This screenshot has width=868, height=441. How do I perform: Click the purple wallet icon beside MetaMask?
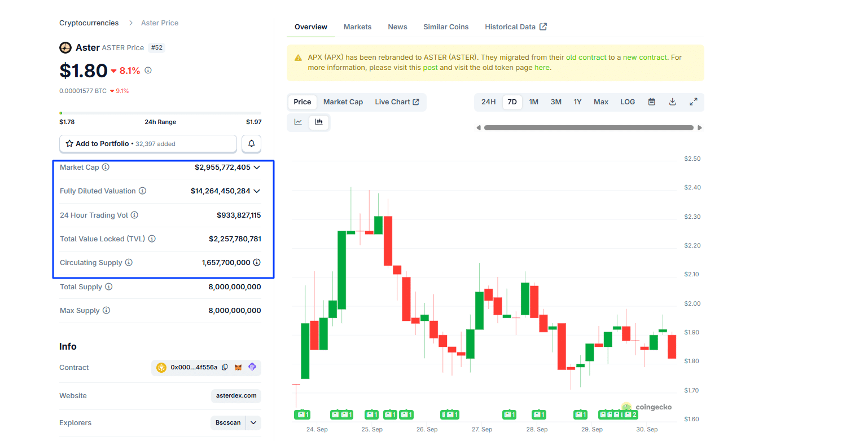tap(252, 367)
